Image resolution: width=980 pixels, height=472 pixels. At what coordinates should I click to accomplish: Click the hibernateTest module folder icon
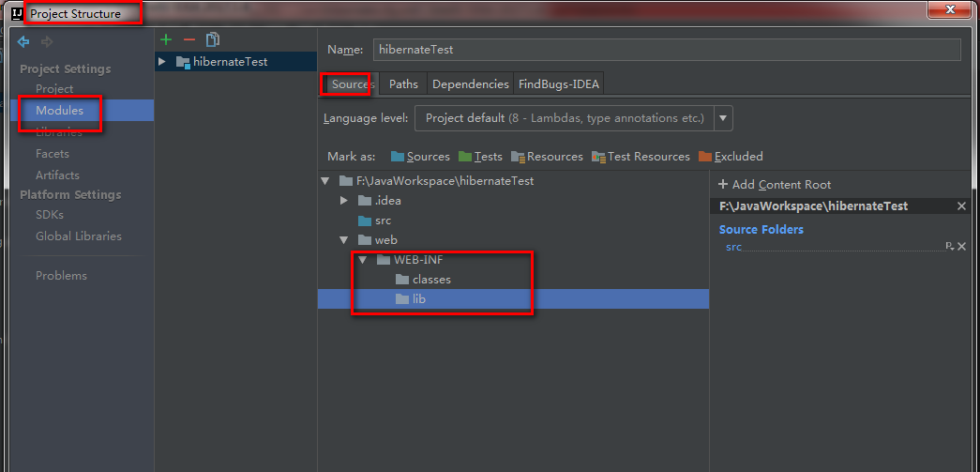(183, 62)
